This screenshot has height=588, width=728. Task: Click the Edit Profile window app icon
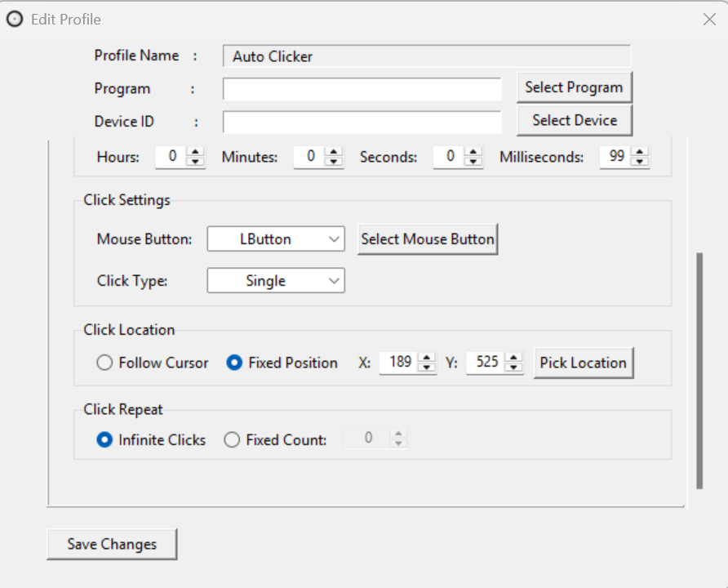(15, 20)
